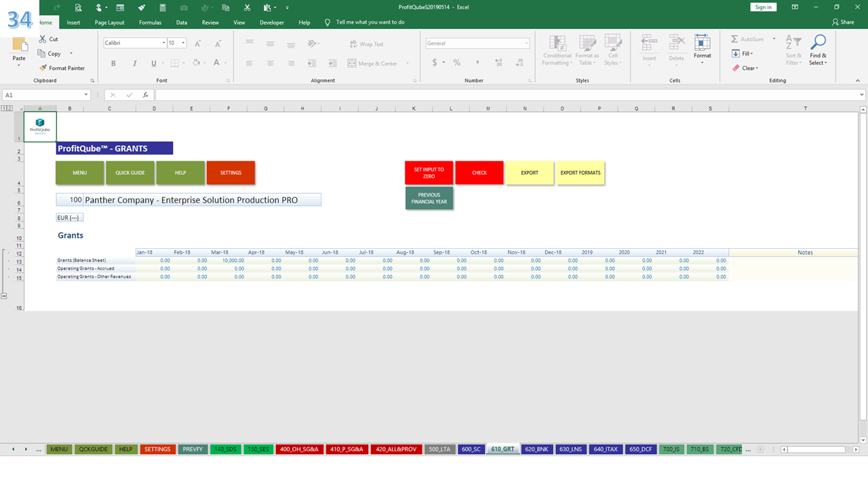Switch to the 400_OH_SG&A sheet tab

299,449
